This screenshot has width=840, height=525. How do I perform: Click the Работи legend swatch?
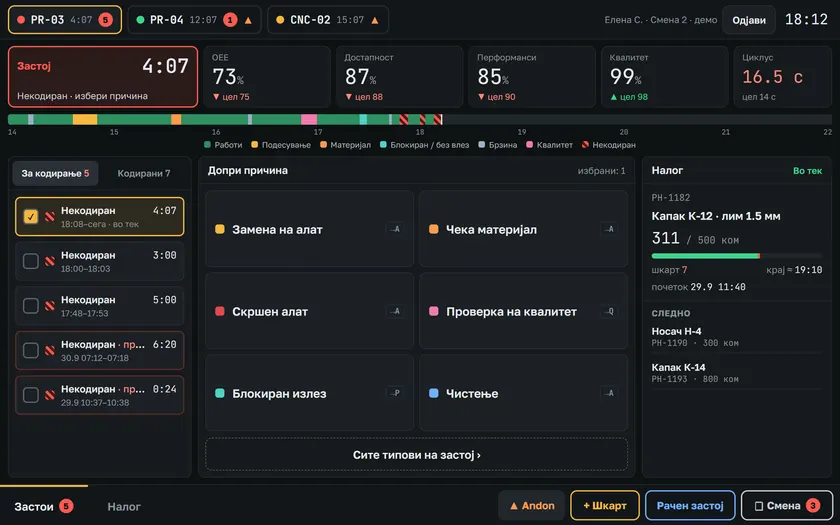click(207, 145)
